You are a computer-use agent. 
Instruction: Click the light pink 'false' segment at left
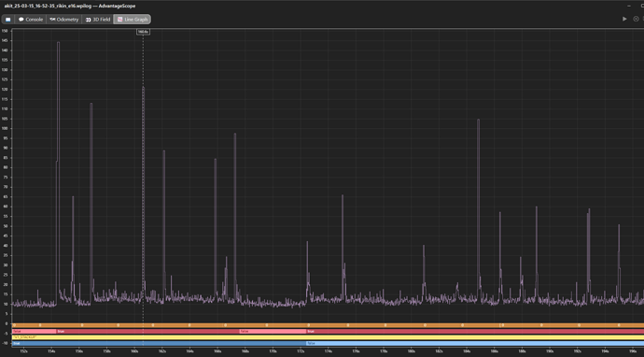click(35, 331)
